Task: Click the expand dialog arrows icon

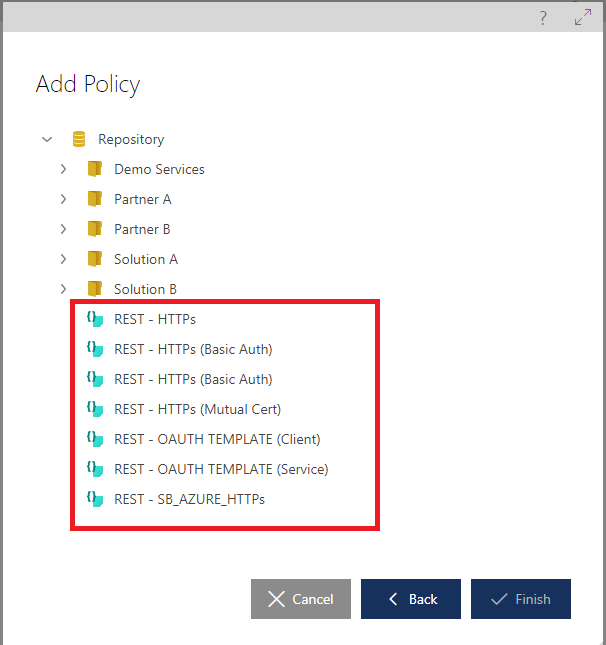Action: pyautogui.click(x=582, y=17)
